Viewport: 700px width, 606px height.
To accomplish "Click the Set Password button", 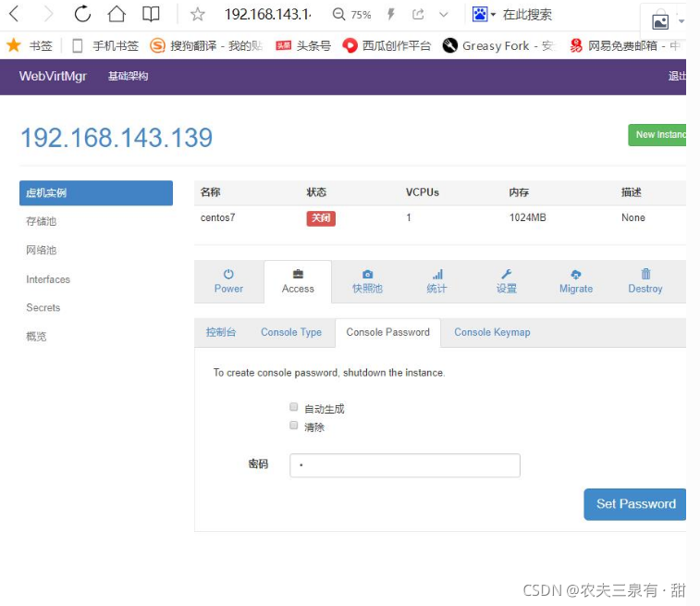I will tap(635, 504).
